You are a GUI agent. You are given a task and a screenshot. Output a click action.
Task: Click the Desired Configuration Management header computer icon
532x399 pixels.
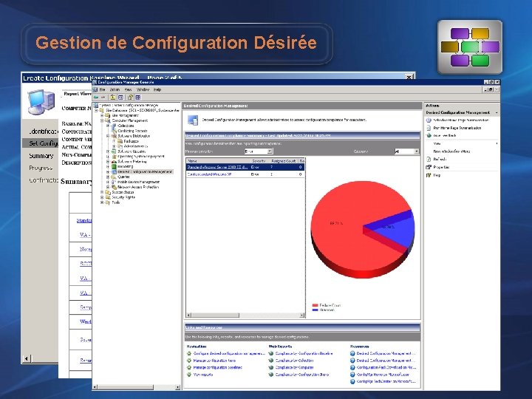(193, 120)
